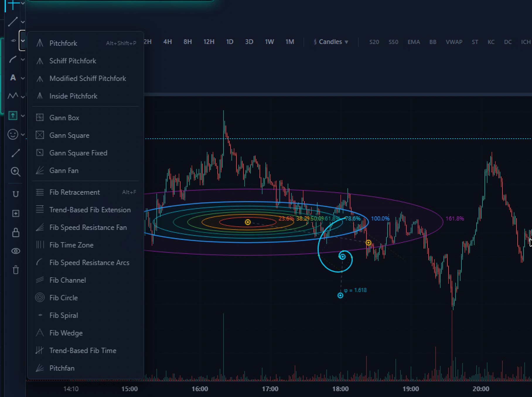Image resolution: width=532 pixels, height=397 pixels.
Task: Hide all drawings with the eye icon
Action: click(16, 251)
